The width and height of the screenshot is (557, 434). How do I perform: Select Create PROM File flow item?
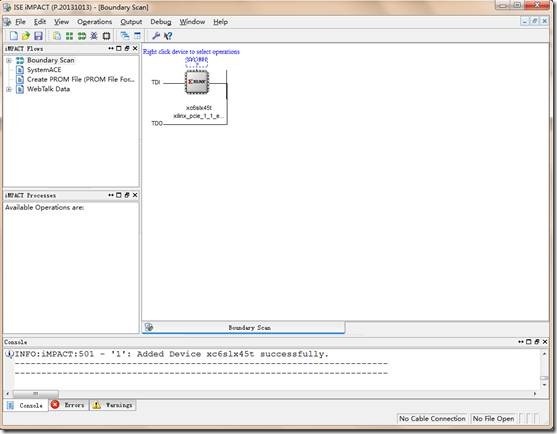pos(81,80)
